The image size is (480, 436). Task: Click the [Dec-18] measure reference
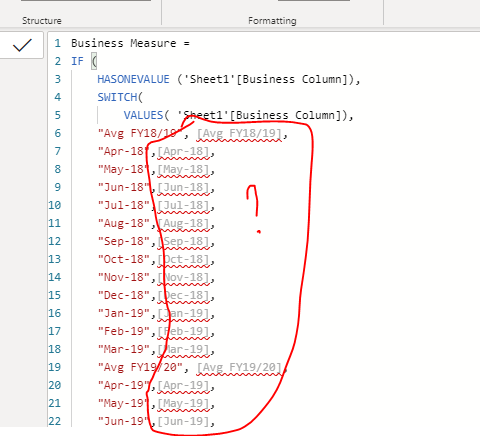click(x=183, y=295)
